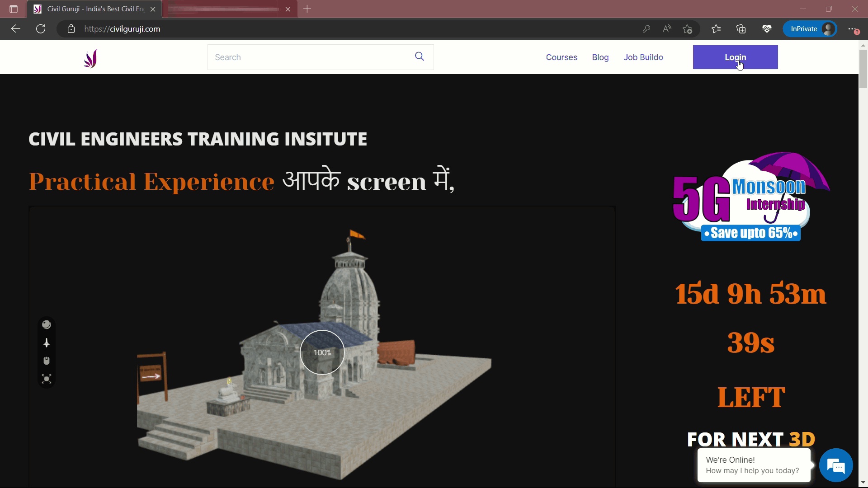Close the second blurred tab
This screenshot has width=868, height=488.
(x=288, y=9)
